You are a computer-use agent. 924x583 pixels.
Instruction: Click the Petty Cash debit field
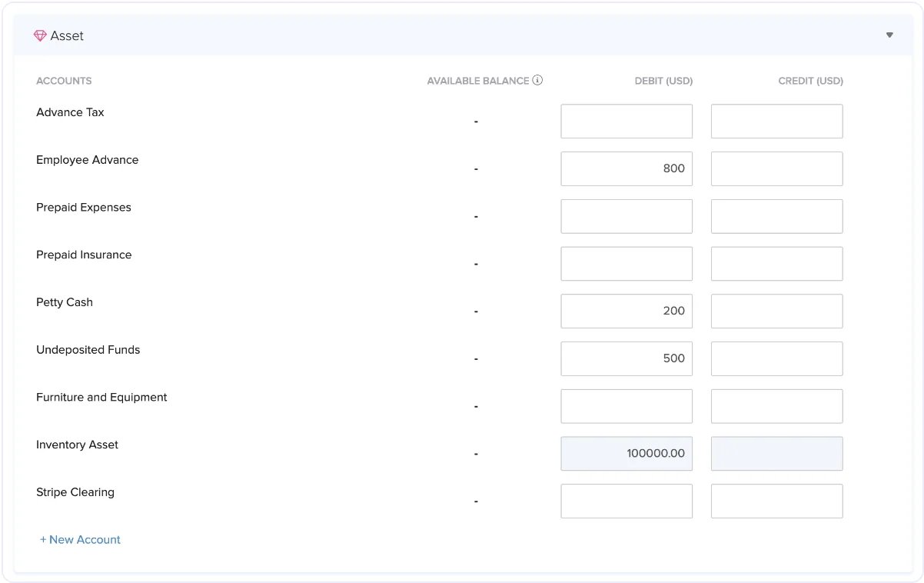click(627, 311)
